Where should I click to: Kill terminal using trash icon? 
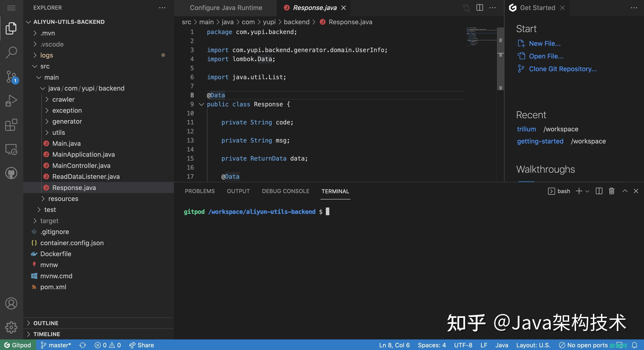(611, 191)
